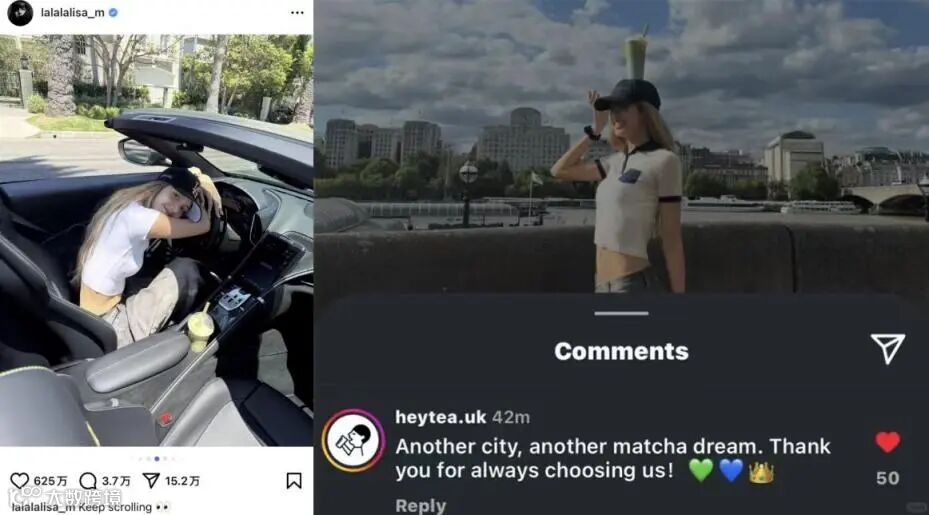Open heytea.uk username in comments
This screenshot has width=929, height=515.
tap(441, 417)
